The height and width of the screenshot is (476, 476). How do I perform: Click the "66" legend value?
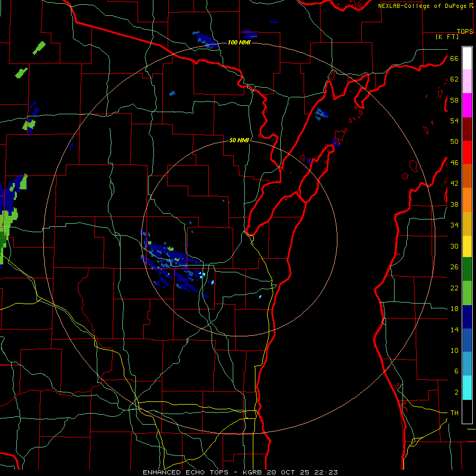click(x=454, y=58)
